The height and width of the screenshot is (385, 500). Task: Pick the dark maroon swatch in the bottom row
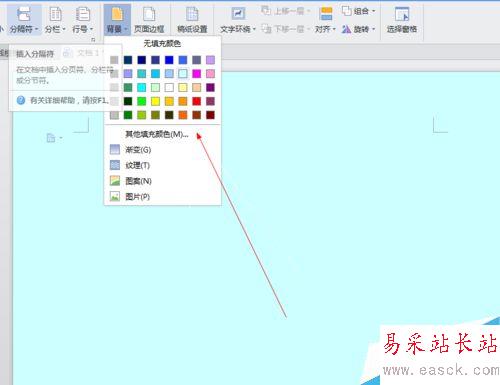[210, 115]
